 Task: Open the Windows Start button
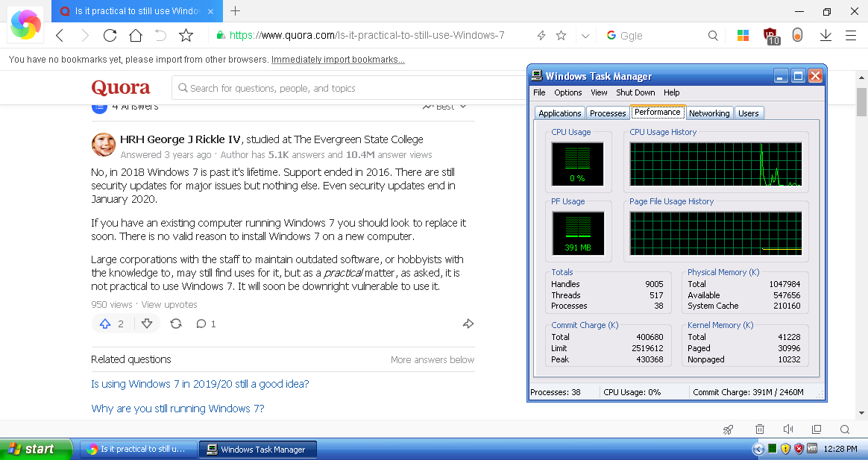tap(36, 449)
